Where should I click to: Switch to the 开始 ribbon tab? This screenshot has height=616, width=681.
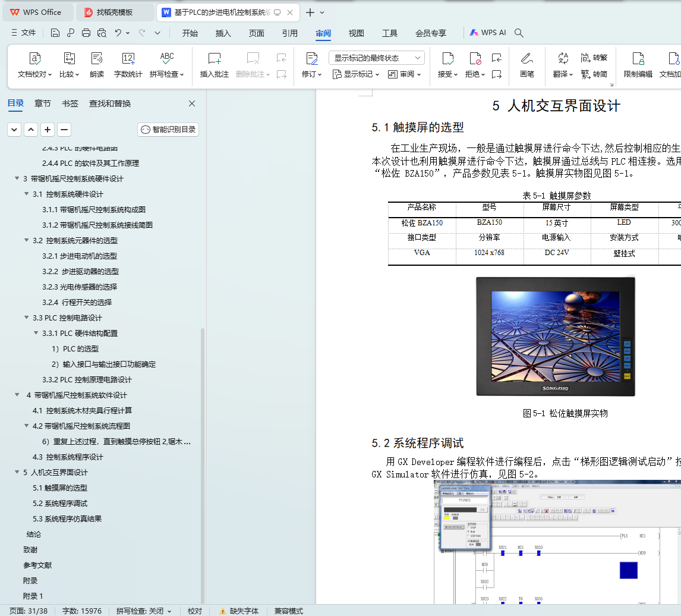[x=190, y=33]
